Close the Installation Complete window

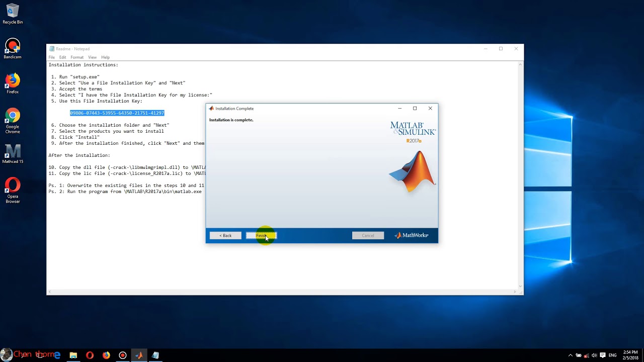pos(430,108)
